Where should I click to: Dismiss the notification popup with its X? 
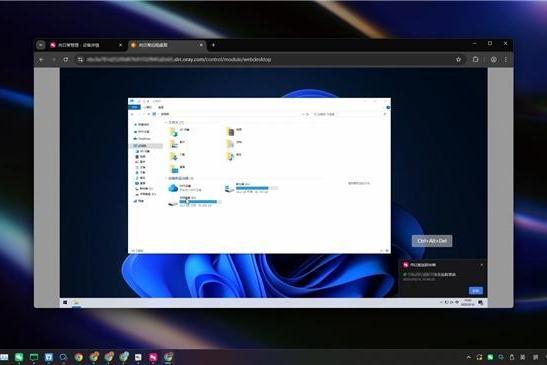482,265
